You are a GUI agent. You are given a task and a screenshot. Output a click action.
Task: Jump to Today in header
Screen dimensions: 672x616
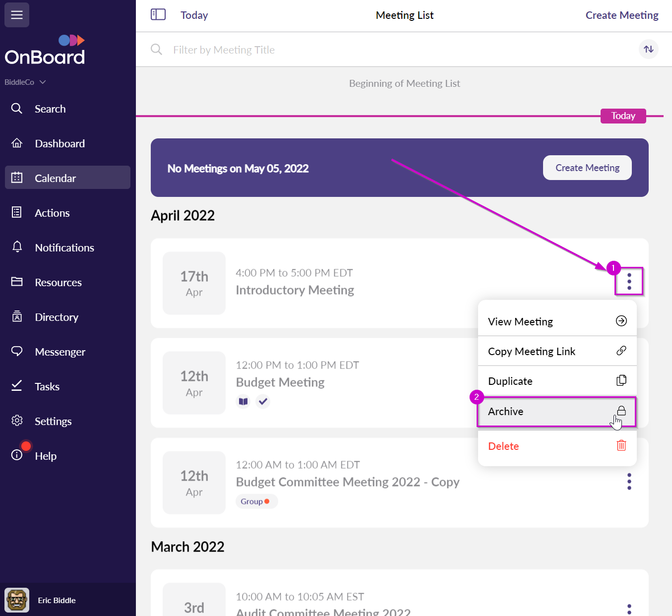tap(194, 15)
